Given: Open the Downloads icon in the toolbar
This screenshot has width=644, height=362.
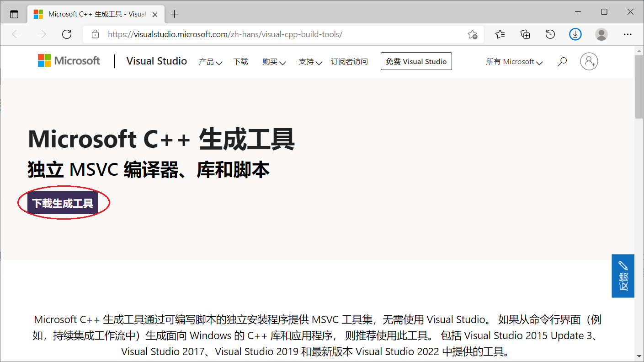Looking at the screenshot, I should point(575,34).
